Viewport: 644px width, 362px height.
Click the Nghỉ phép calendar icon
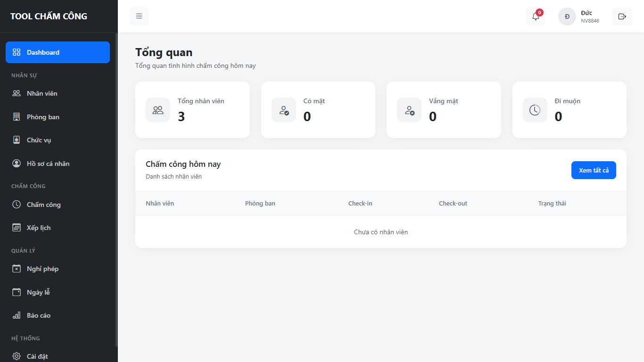pos(17,269)
